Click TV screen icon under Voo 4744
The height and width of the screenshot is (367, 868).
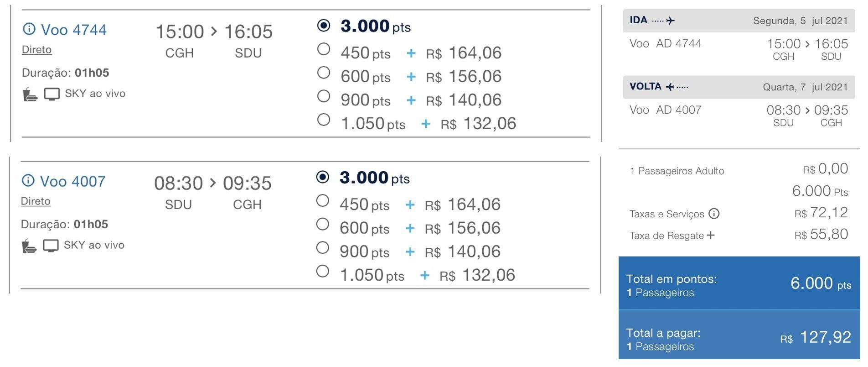(52, 94)
